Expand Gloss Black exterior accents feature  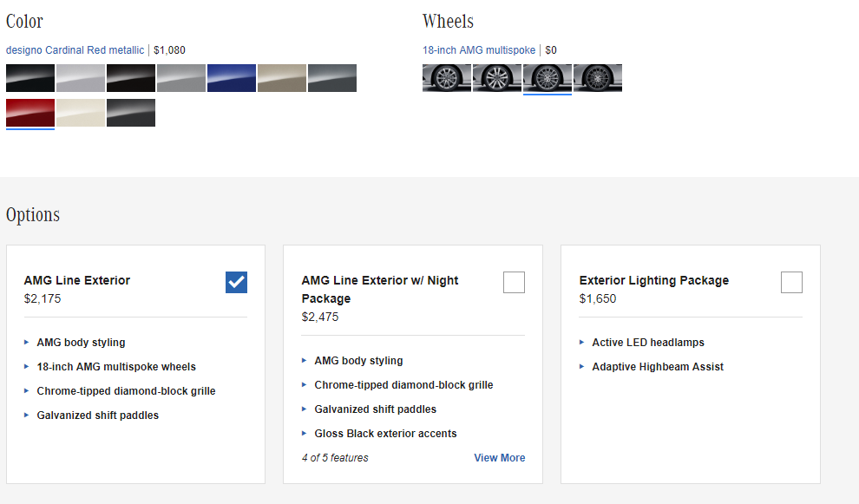[385, 434]
